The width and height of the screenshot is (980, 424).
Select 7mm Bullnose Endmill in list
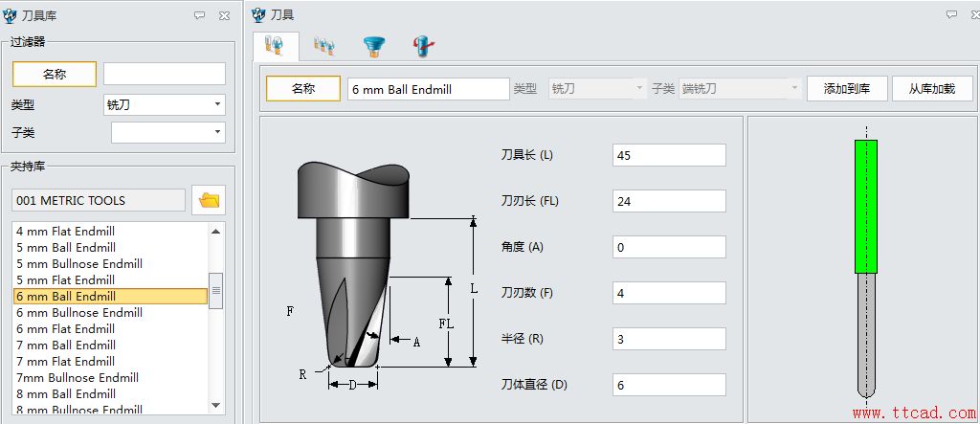point(110,378)
